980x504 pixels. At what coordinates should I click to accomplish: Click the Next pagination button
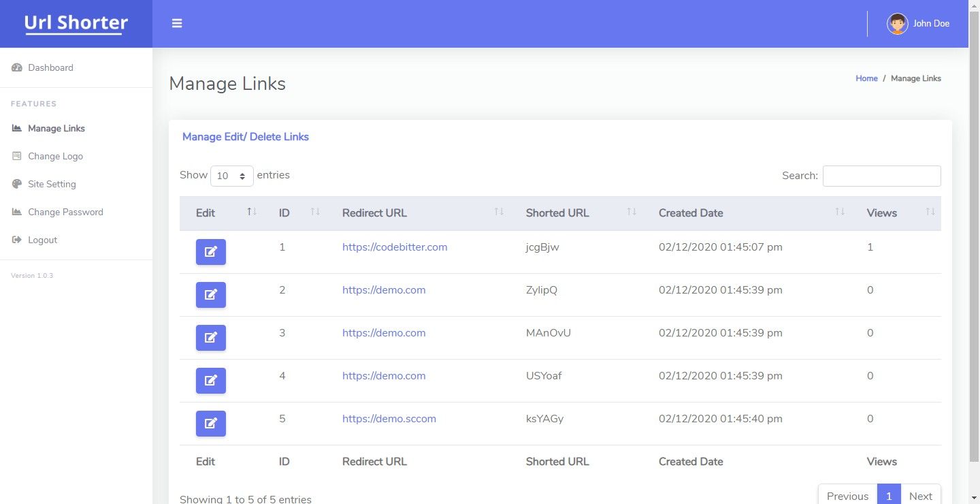[x=920, y=495]
